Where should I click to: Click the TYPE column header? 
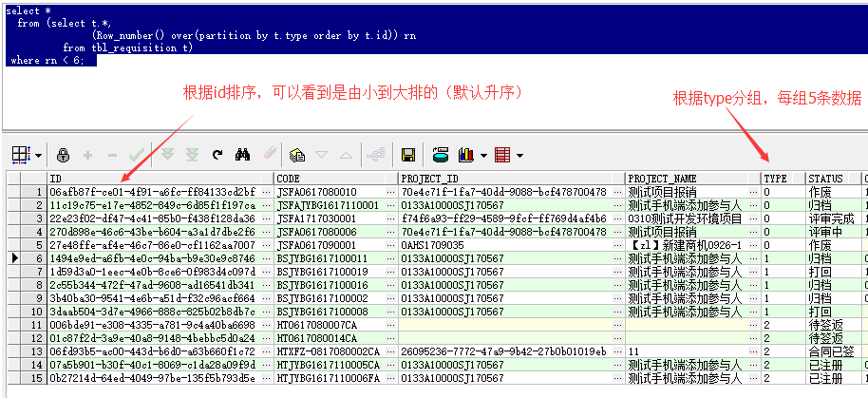click(x=775, y=179)
